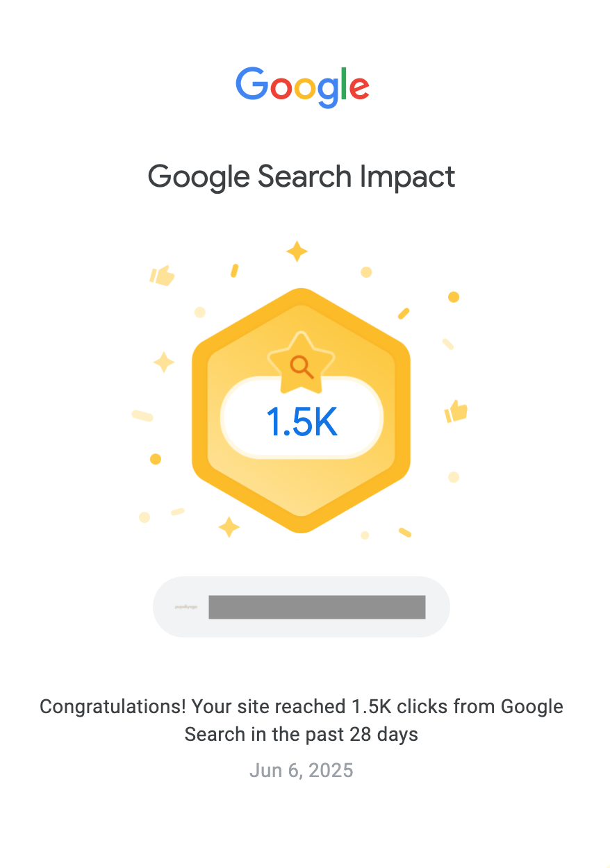Click the Google logo
The height and width of the screenshot is (868, 610).
point(302,87)
